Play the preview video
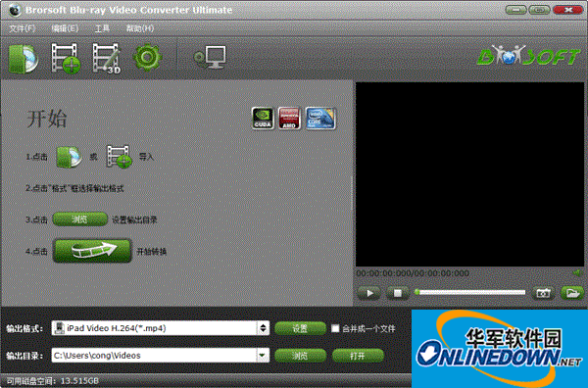 [368, 293]
